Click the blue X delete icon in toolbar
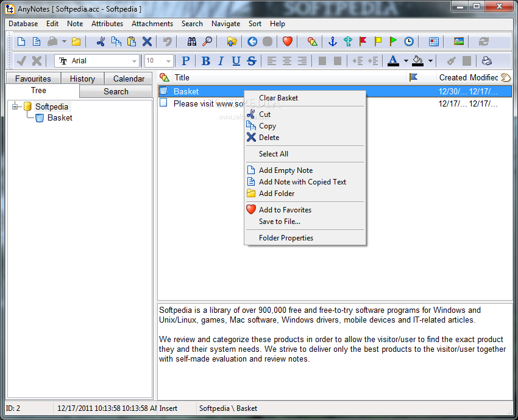The image size is (518, 420). tap(147, 41)
